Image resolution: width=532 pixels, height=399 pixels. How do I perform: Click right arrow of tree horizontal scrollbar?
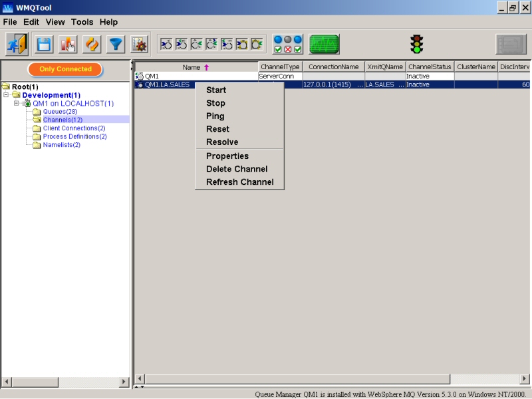pyautogui.click(x=124, y=382)
